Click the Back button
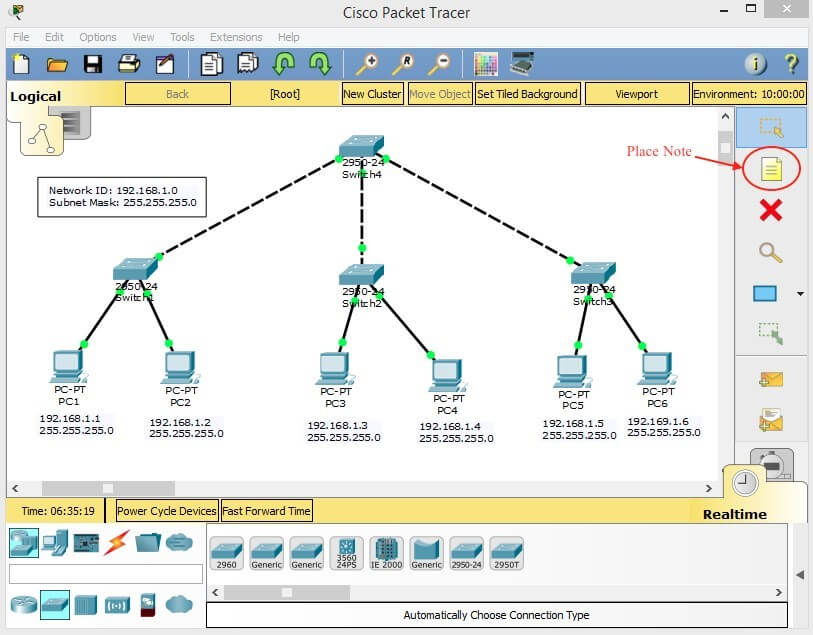813x635 pixels. pyautogui.click(x=177, y=94)
